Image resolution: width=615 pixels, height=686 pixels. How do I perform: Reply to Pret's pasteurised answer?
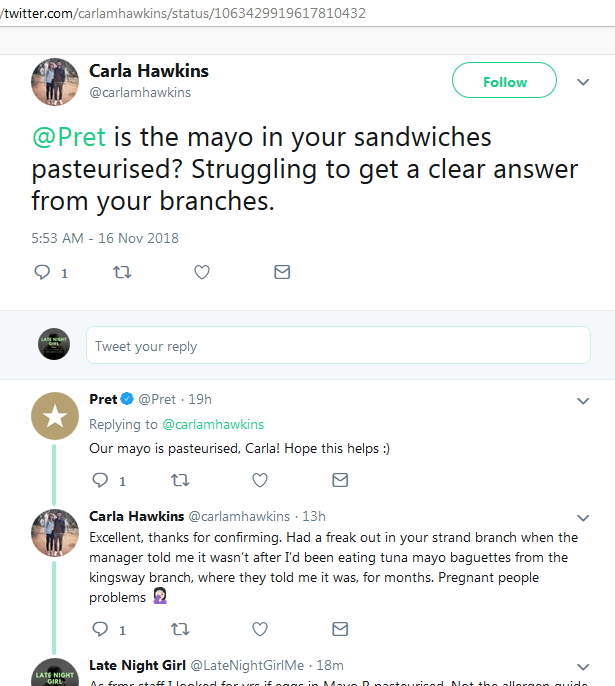pyautogui.click(x=99, y=480)
